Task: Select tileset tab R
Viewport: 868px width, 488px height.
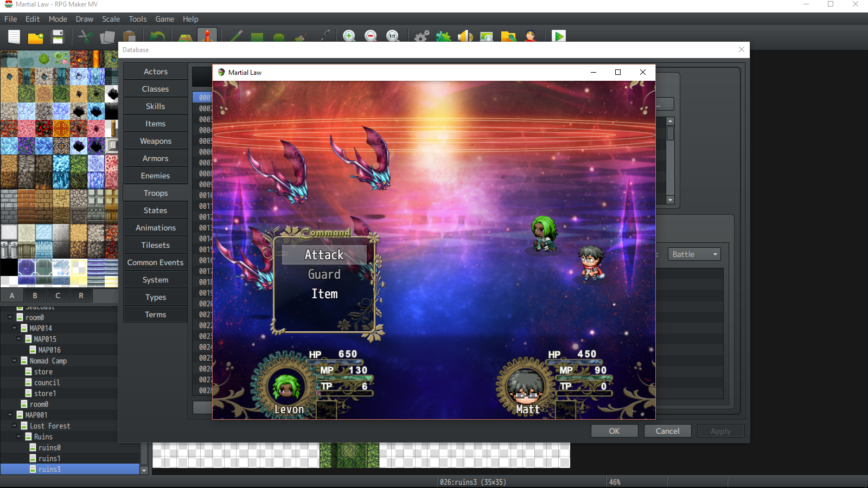Action: 81,296
